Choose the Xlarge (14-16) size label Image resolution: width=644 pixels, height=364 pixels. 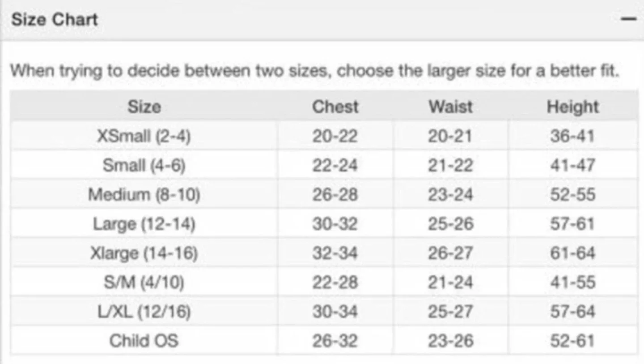pyautogui.click(x=144, y=253)
